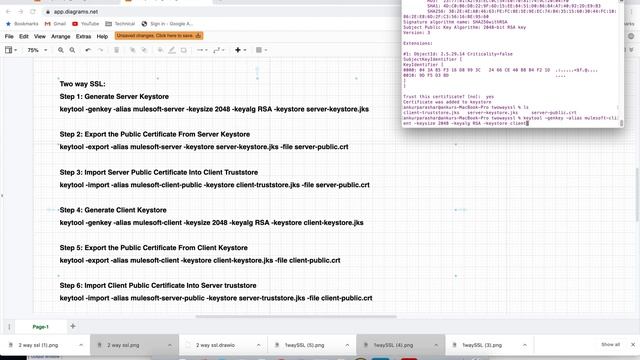
Task: Expand options for 2 way ssl.png download
Action: tap(169, 345)
